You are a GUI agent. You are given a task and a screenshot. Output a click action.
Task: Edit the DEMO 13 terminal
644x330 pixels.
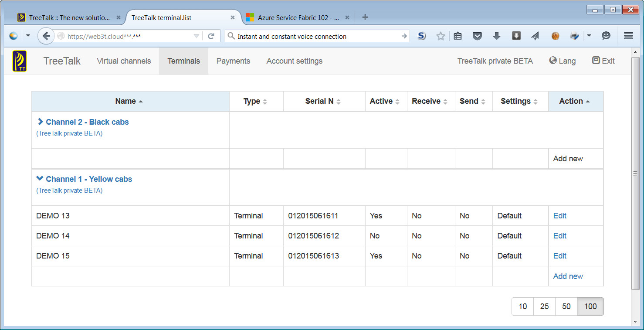click(x=560, y=216)
